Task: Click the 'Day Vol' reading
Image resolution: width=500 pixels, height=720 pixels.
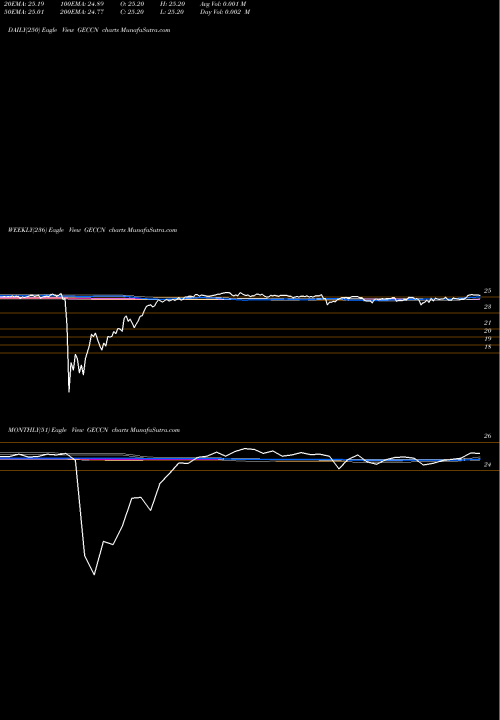Action: 225,12
